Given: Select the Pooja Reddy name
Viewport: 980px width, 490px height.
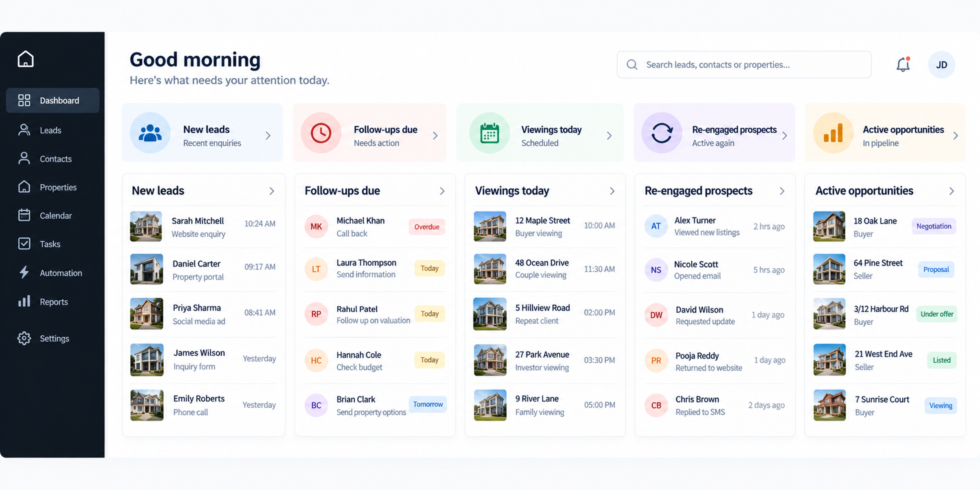Looking at the screenshot, I should [x=697, y=356].
